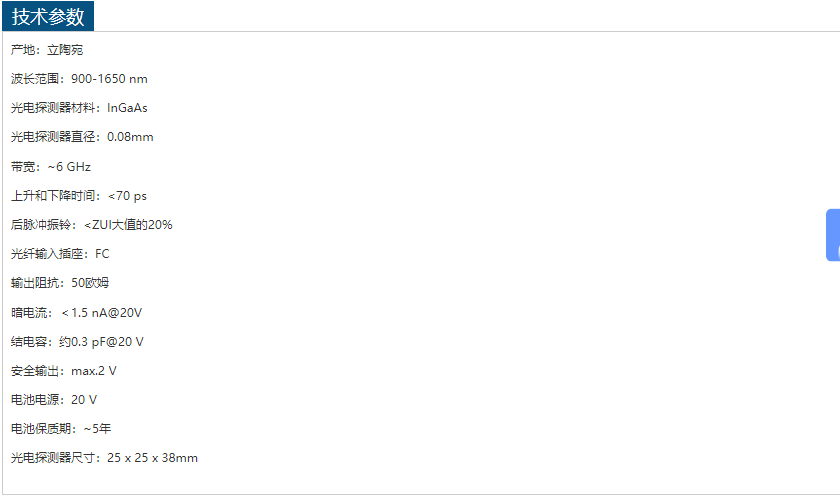Click the line 波长范围：900-1650 nm
The image size is (840, 496).
tap(79, 79)
